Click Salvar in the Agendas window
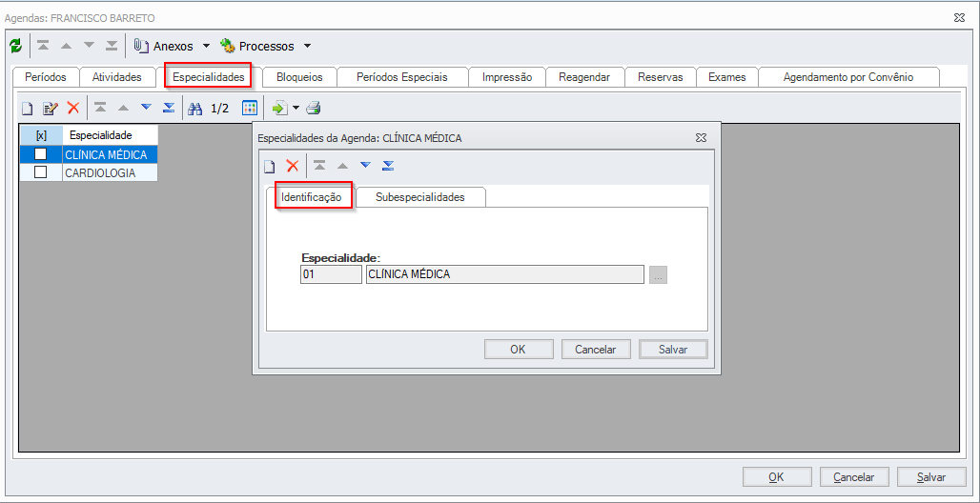 [932, 476]
